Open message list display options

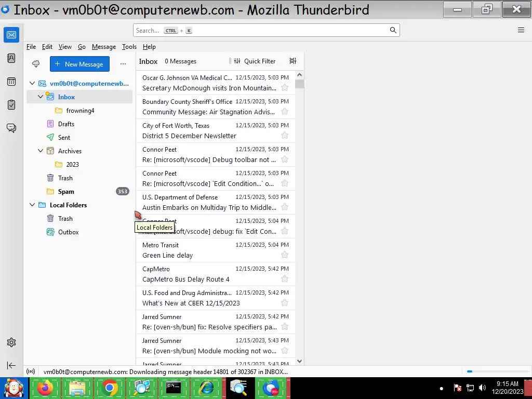293,61
